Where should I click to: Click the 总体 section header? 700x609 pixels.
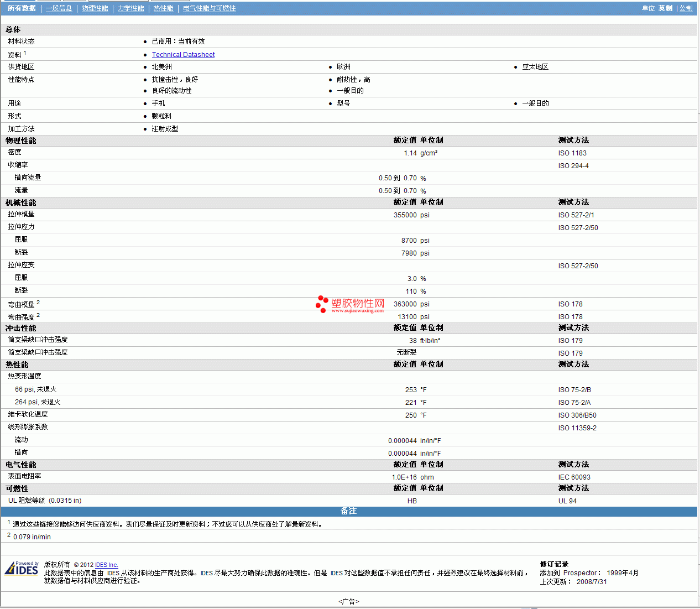point(13,29)
